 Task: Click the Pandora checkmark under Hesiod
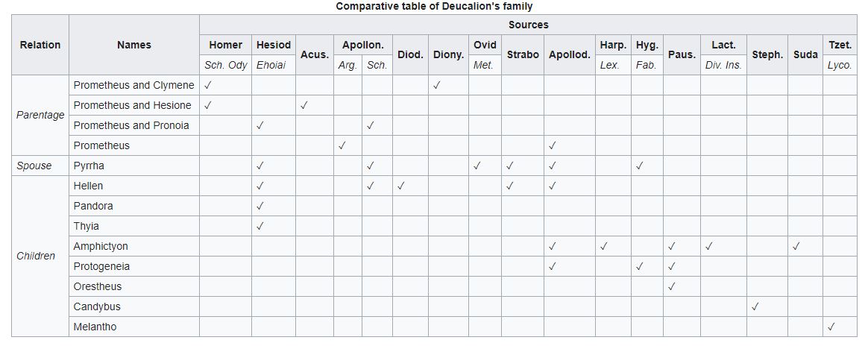(x=260, y=206)
